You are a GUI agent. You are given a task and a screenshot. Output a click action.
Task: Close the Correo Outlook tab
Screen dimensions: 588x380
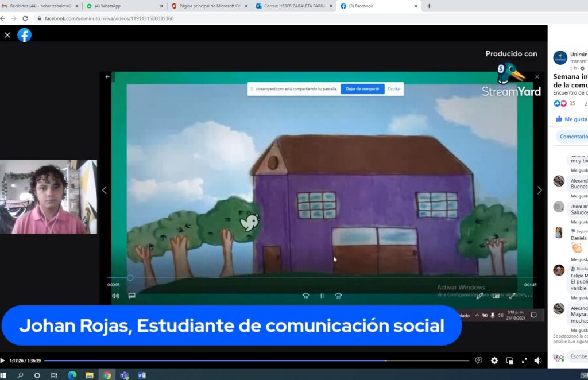pos(331,6)
